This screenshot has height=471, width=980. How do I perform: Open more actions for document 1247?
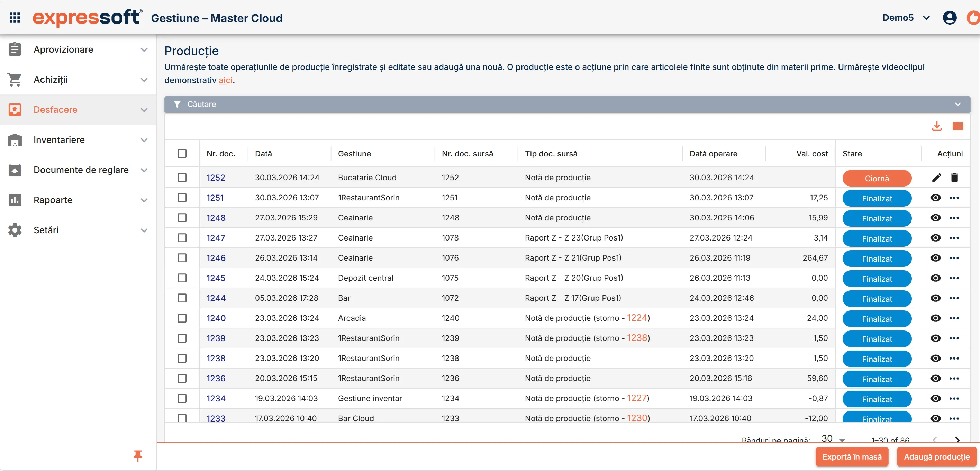tap(954, 238)
